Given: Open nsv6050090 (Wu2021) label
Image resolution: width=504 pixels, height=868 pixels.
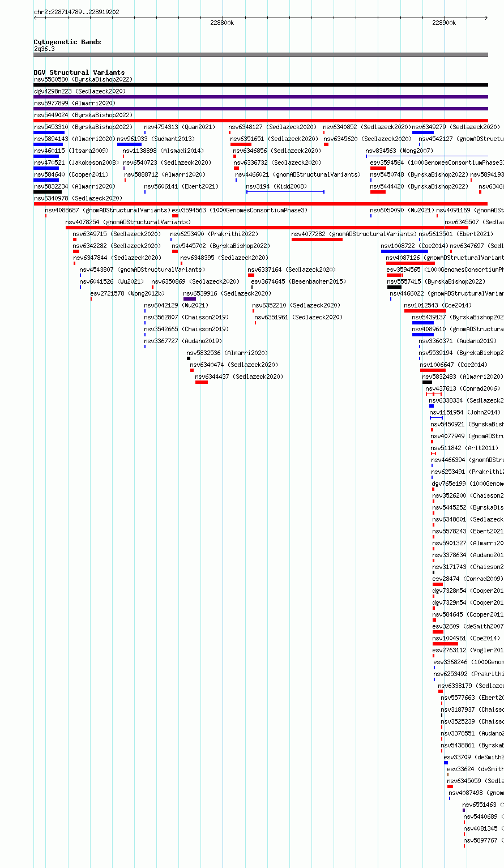Looking at the screenshot, I should (403, 210).
